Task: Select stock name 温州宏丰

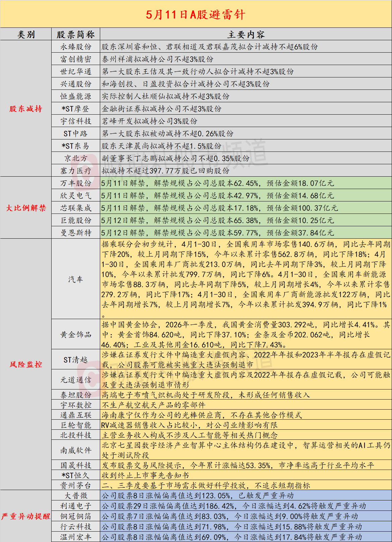Action: [x=76, y=537]
